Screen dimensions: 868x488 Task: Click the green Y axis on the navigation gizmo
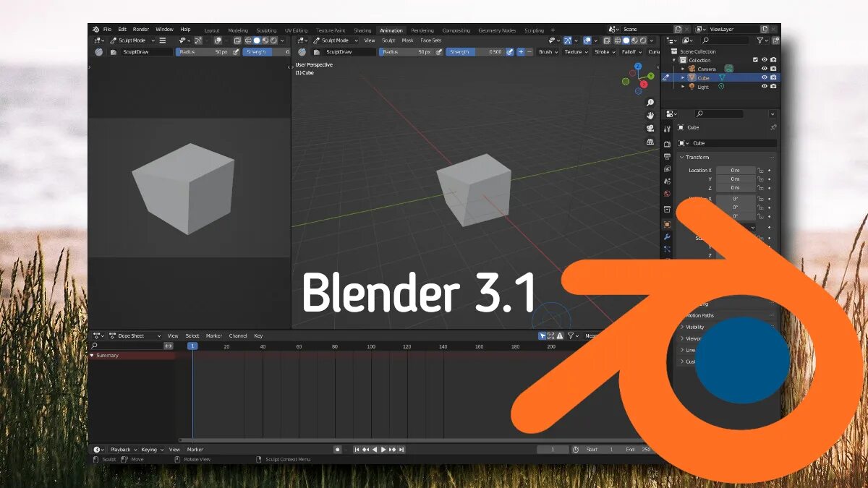pyautogui.click(x=650, y=76)
